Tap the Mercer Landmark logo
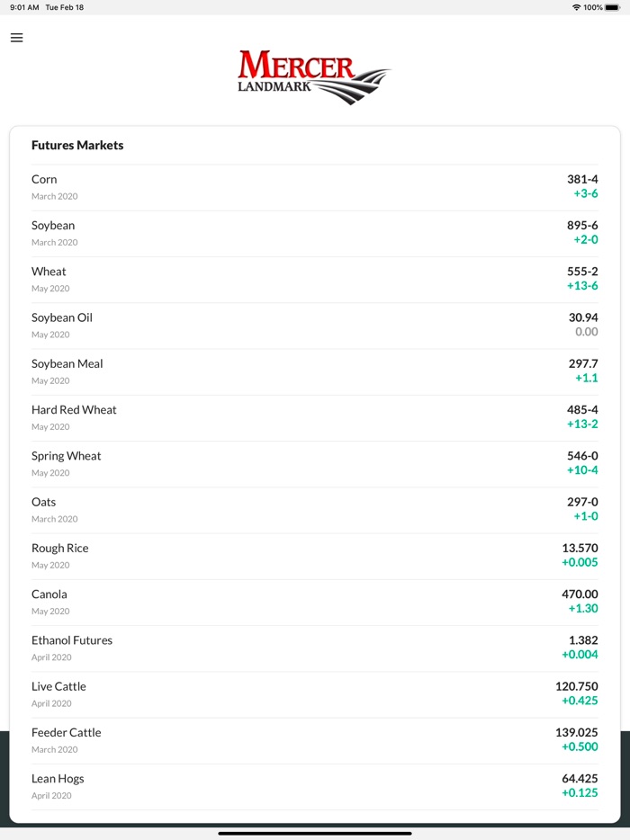630x840 pixels. pos(314,76)
